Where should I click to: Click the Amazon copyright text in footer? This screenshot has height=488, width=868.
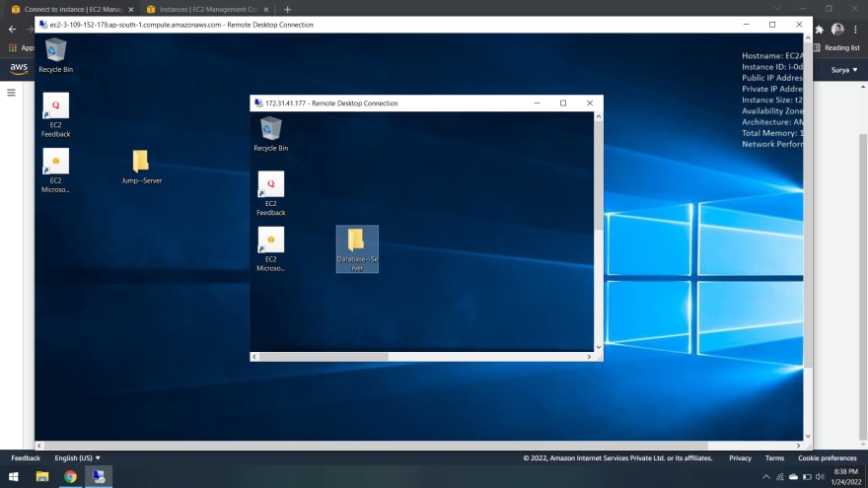[x=617, y=457]
